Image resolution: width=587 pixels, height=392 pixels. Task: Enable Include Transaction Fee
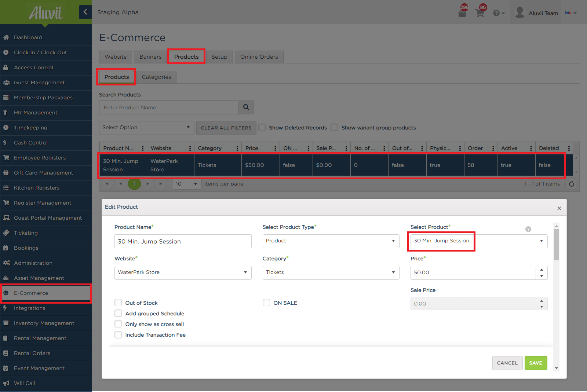[118, 334]
